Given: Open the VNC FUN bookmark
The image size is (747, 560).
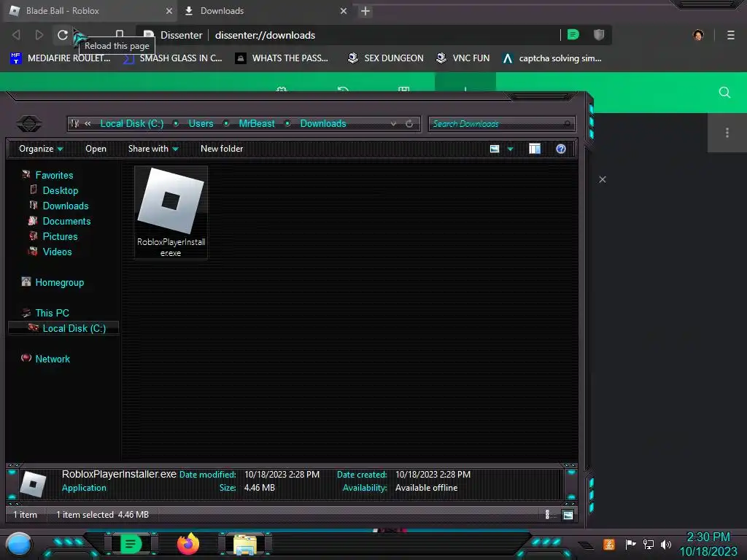Looking at the screenshot, I should click(462, 58).
